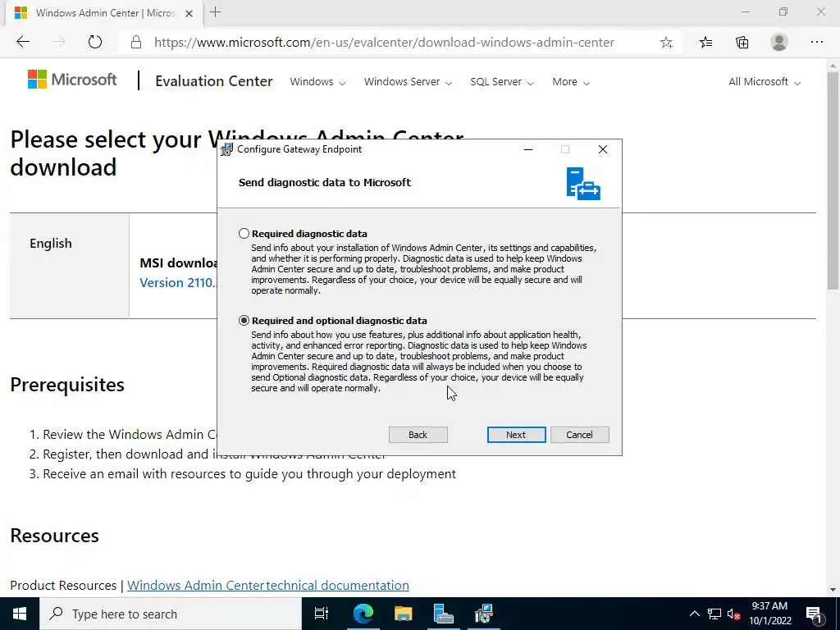
Task: Select Required diagnostic data radio option
Action: pos(244,234)
